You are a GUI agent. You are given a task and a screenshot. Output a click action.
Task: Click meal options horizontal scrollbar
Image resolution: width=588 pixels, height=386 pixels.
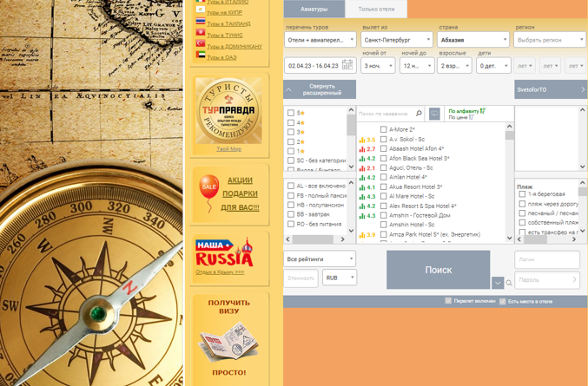pos(315,239)
